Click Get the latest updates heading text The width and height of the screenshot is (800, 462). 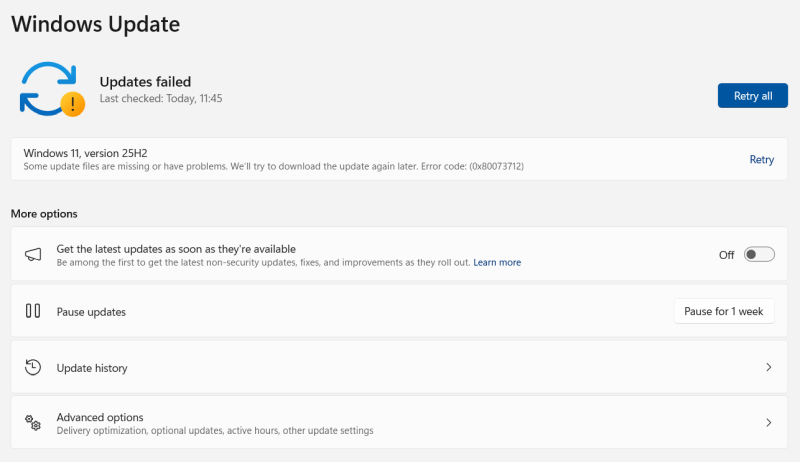(176, 249)
